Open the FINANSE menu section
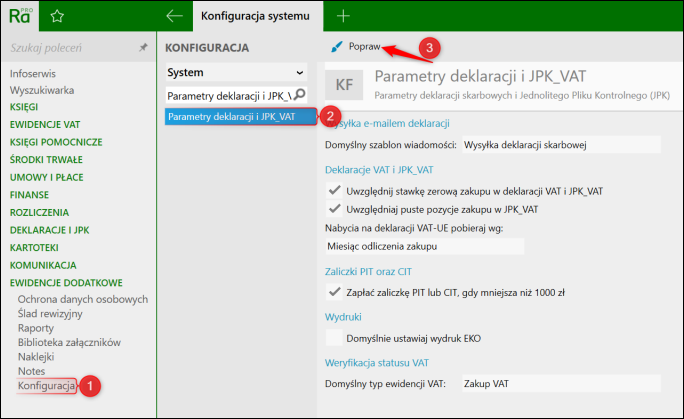This screenshot has width=684, height=419. pos(29,194)
